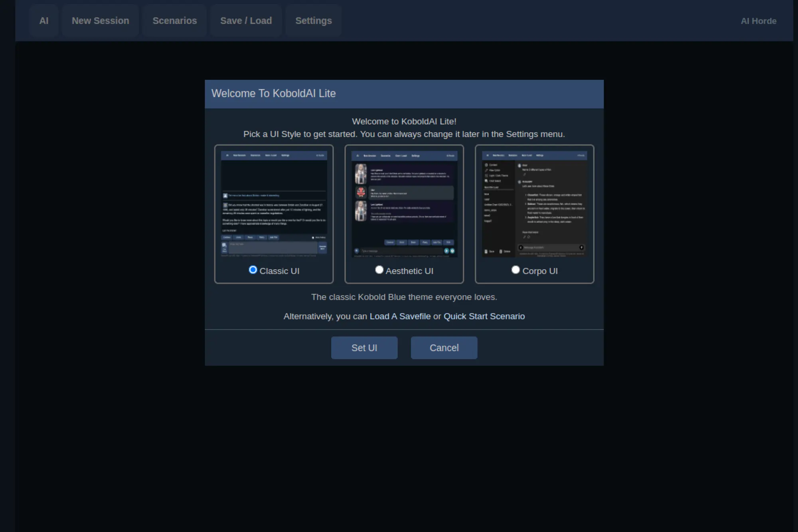Click the Aesthetic UI preview thumbnail
Image resolution: width=798 pixels, height=532 pixels.
pos(404,204)
